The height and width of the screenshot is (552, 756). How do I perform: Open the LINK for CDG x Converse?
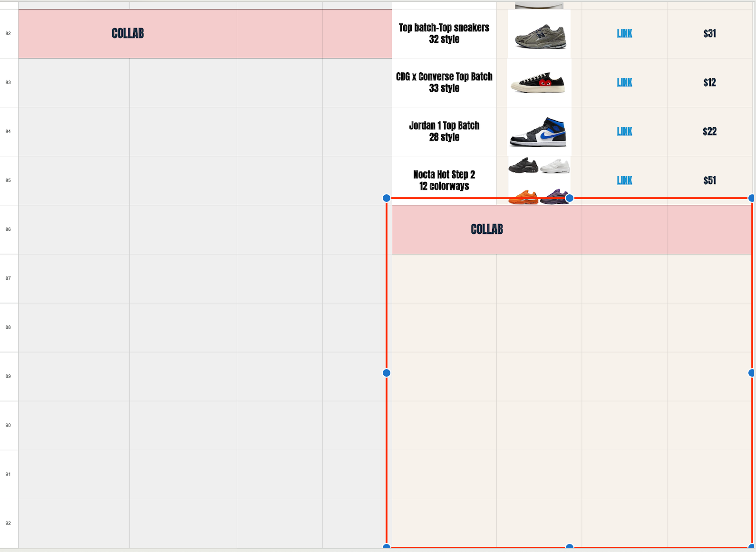624,83
